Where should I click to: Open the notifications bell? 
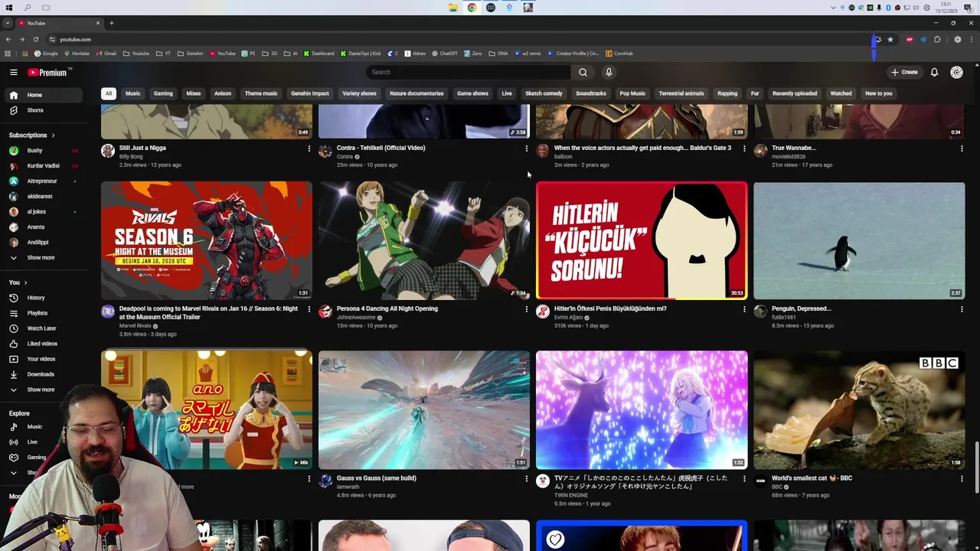(934, 72)
